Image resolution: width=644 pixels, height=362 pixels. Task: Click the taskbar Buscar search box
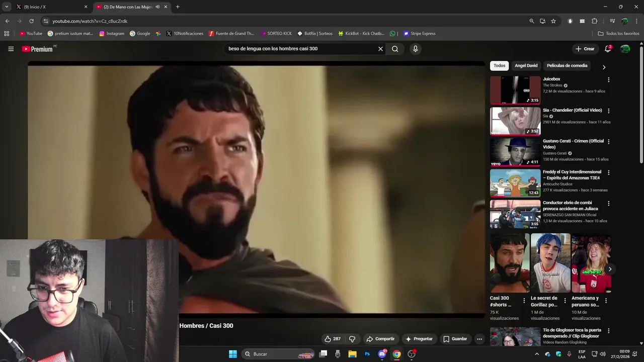click(279, 354)
